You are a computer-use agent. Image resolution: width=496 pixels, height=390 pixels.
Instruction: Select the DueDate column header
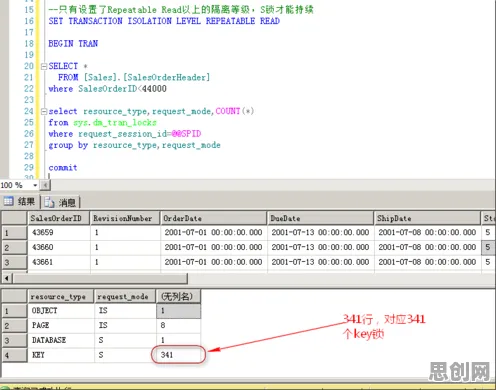tap(320, 218)
